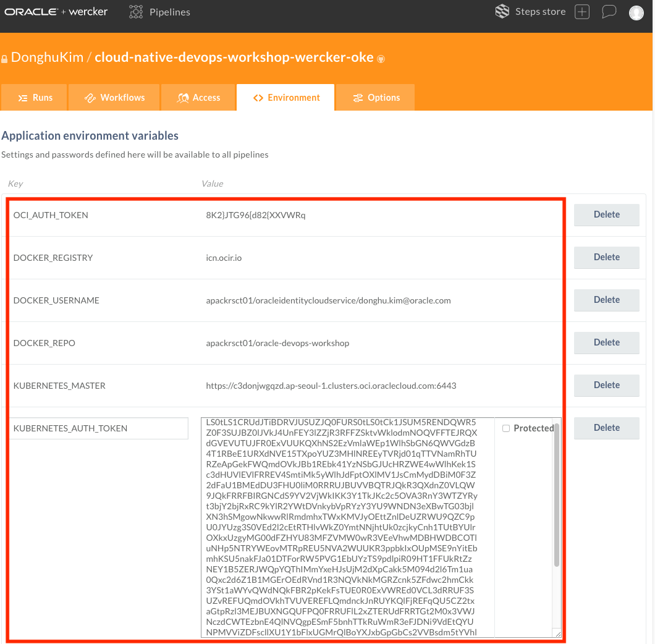Click the value 8K2}JTG96[d82{XXVWRq
655x644 pixels.
tap(256, 215)
